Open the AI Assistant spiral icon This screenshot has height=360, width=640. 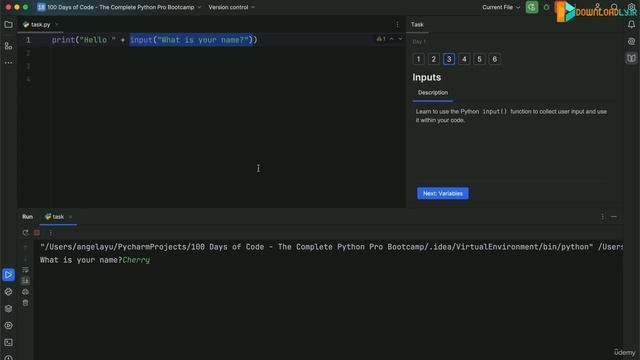(631, 42)
